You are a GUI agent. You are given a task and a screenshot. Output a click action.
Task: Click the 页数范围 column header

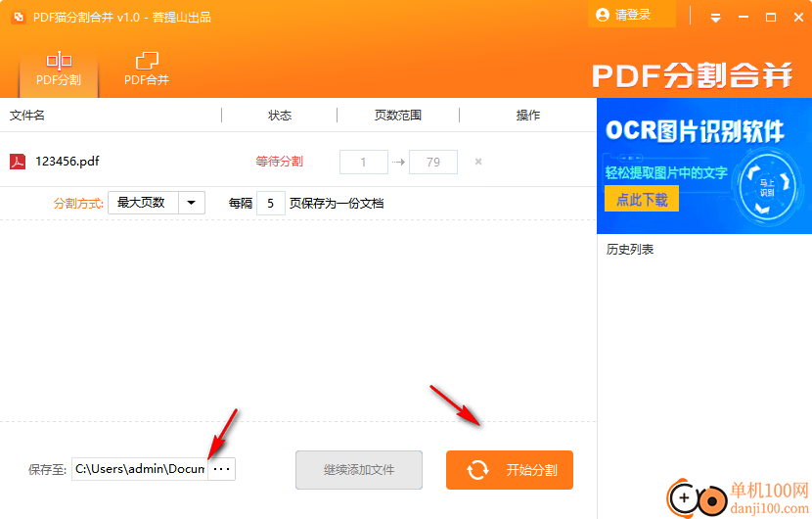[x=398, y=116]
